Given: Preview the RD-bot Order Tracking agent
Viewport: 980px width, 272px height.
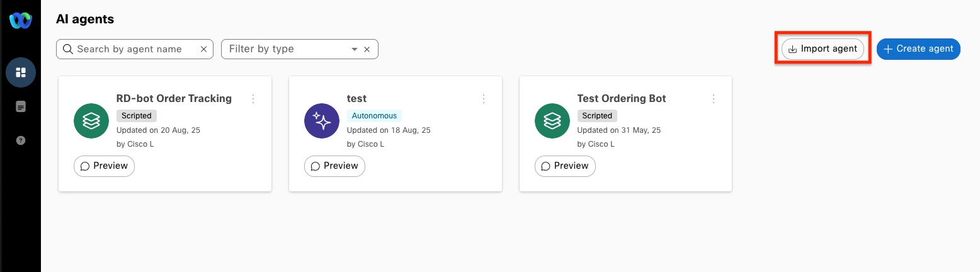Looking at the screenshot, I should [x=104, y=166].
